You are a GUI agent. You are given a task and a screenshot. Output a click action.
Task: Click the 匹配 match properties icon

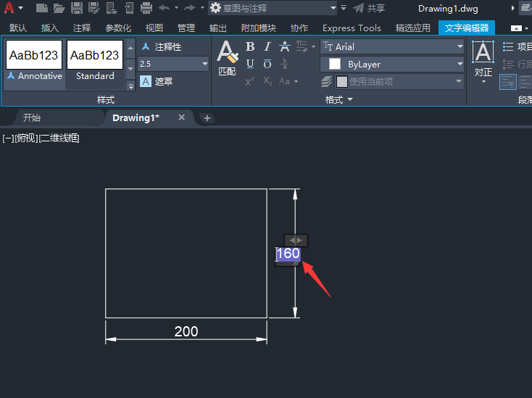(227, 58)
